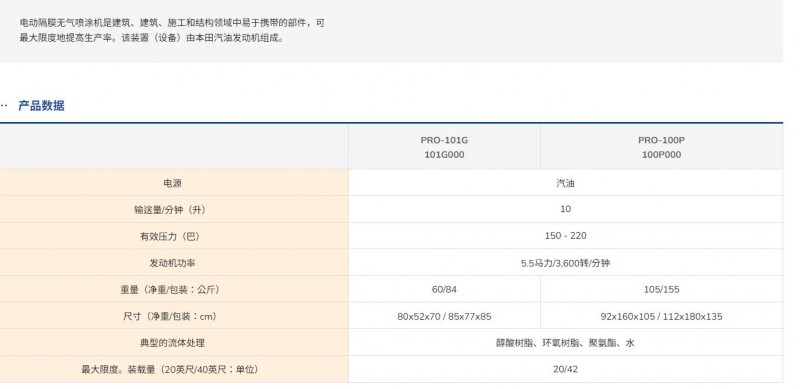Select the PRO-100P column header

(661, 147)
